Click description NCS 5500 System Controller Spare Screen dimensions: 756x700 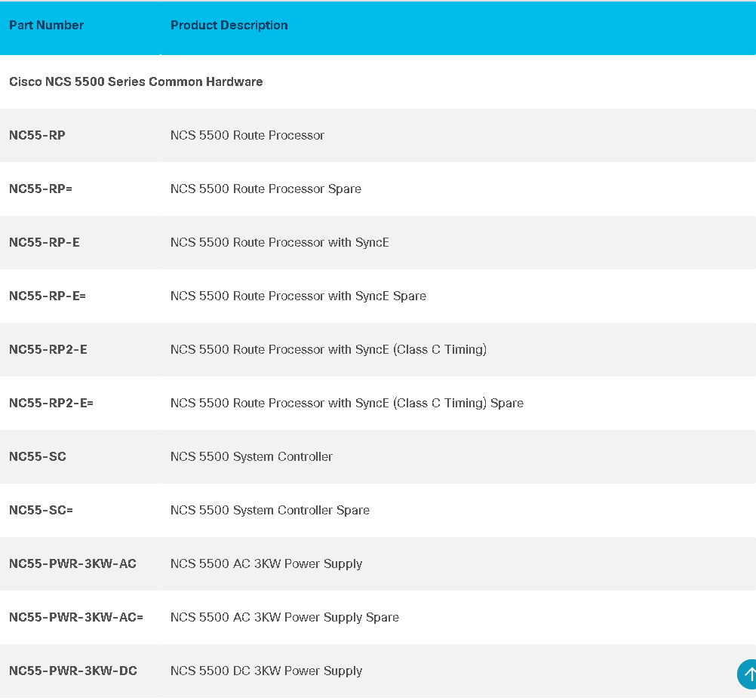click(x=270, y=510)
